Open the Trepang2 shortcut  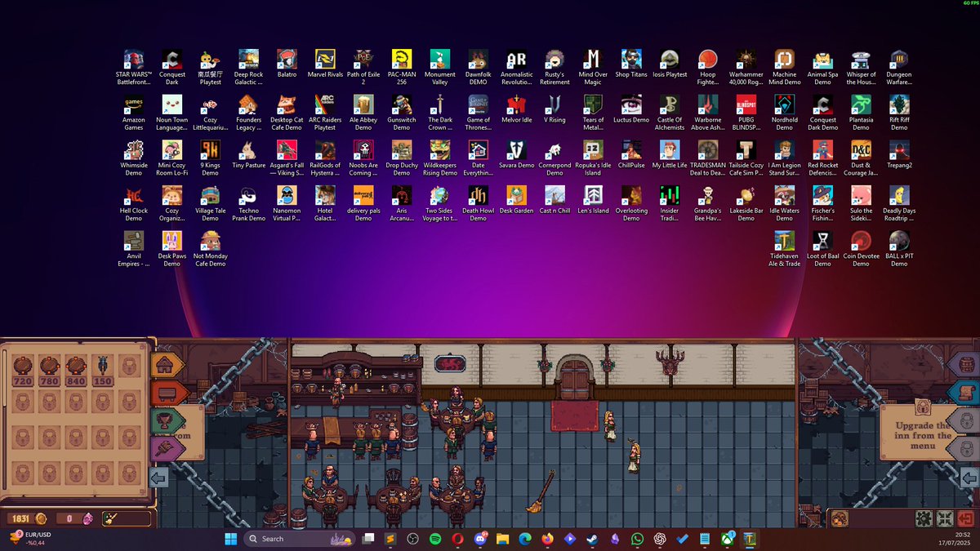899,155
